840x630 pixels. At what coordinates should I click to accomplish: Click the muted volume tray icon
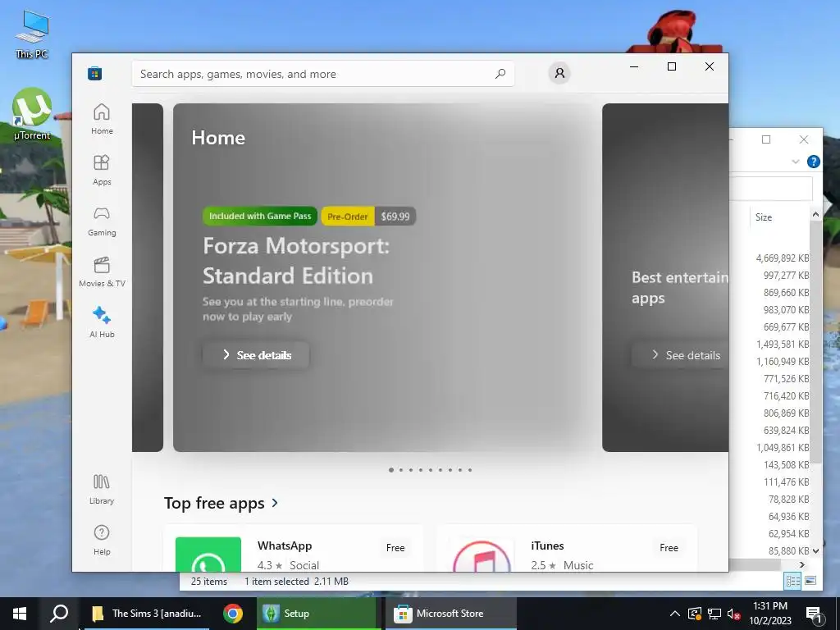tap(734, 614)
